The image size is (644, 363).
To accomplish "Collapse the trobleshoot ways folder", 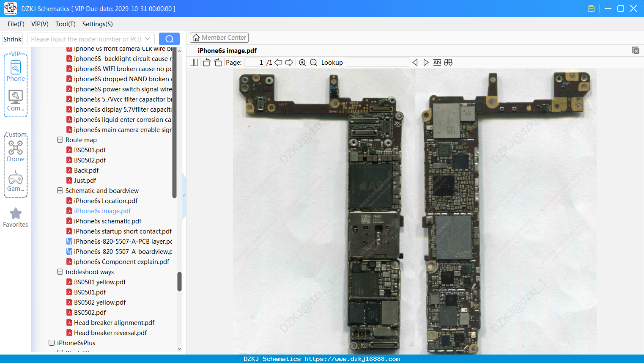I will [x=60, y=272].
